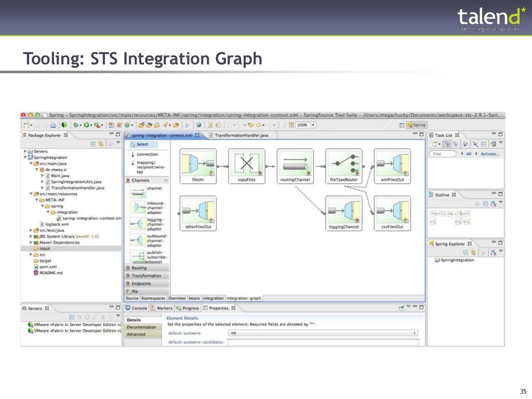The height and width of the screenshot is (399, 532).
Task: Toggle Focus on Workweek in Task List
Action: [465, 144]
